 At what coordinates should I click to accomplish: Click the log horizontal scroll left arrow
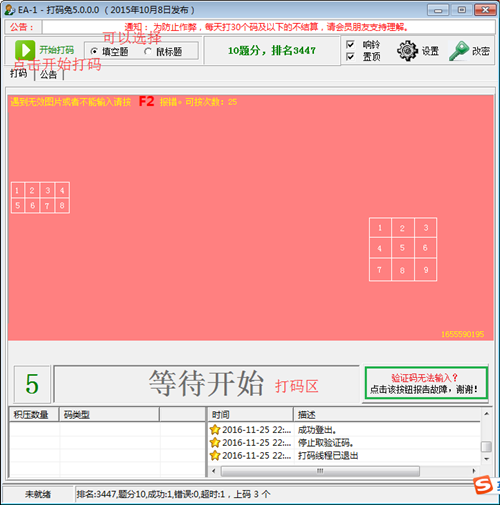pos(214,471)
